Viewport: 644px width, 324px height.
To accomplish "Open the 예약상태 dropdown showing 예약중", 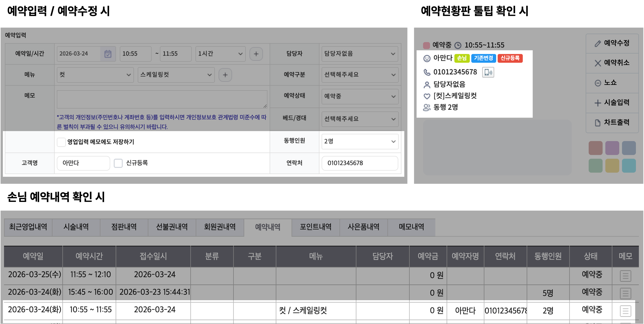I will coord(360,96).
